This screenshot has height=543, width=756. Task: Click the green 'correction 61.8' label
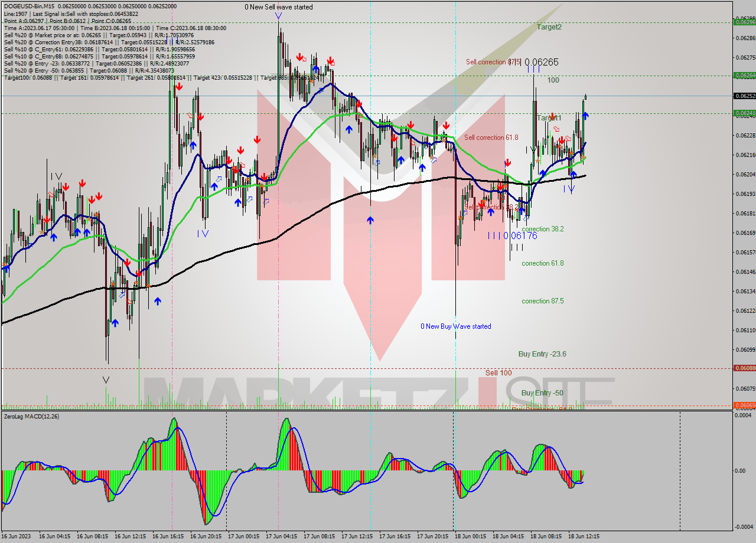point(543,263)
